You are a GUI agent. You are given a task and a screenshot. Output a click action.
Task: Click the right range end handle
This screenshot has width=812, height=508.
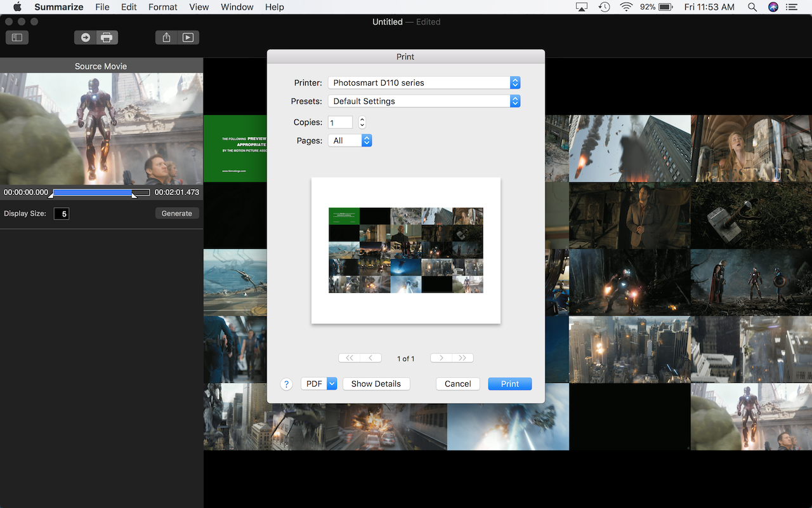click(134, 196)
